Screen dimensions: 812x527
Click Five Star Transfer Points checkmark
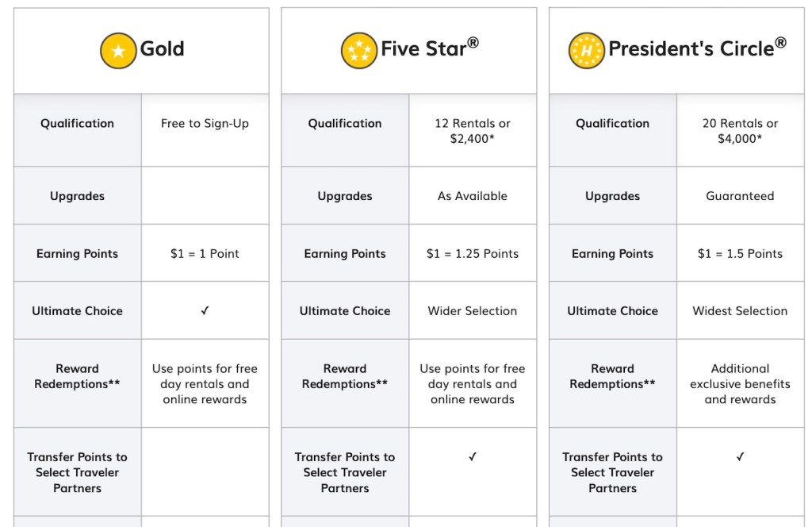(x=473, y=457)
